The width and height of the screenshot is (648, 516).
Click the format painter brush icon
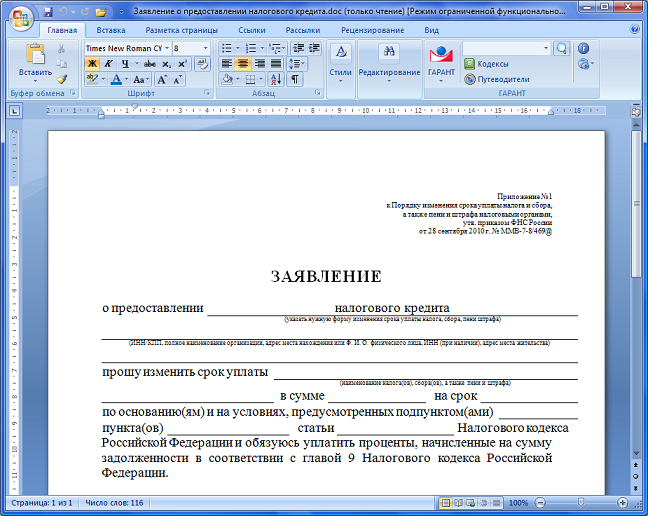[x=62, y=79]
